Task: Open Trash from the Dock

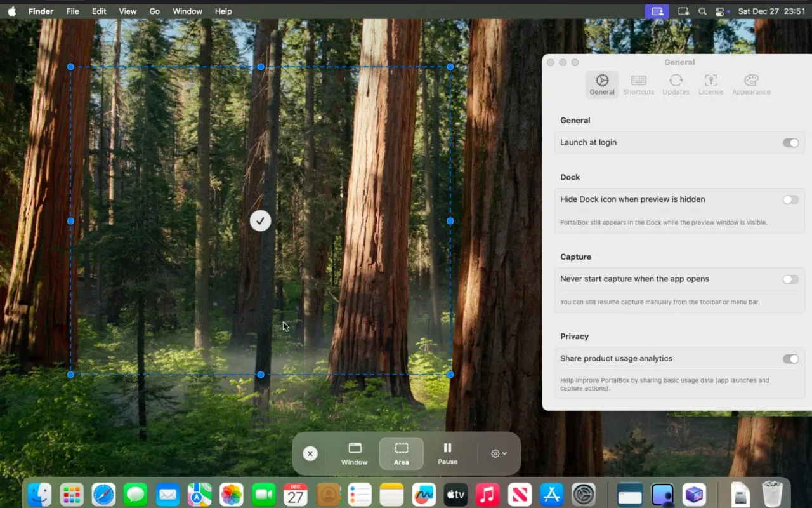Action: pos(772,494)
